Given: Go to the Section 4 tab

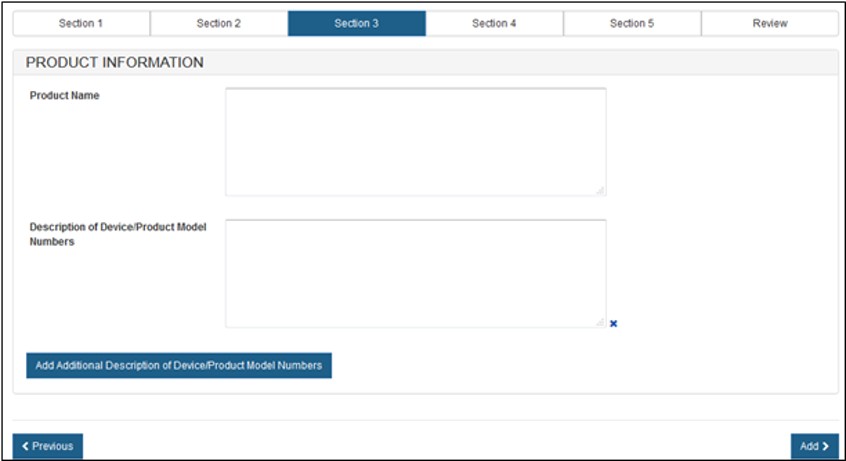Looking at the screenshot, I should point(494,23).
